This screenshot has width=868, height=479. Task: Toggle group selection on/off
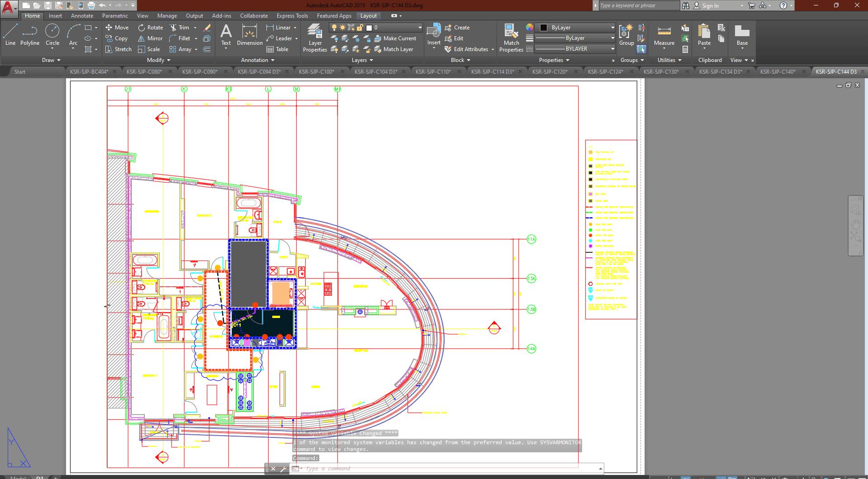click(641, 49)
